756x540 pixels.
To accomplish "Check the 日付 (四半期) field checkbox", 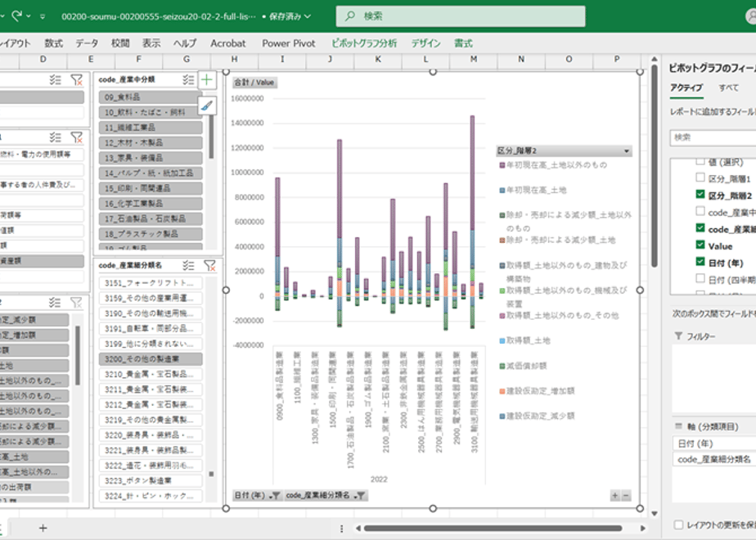I will (x=700, y=278).
